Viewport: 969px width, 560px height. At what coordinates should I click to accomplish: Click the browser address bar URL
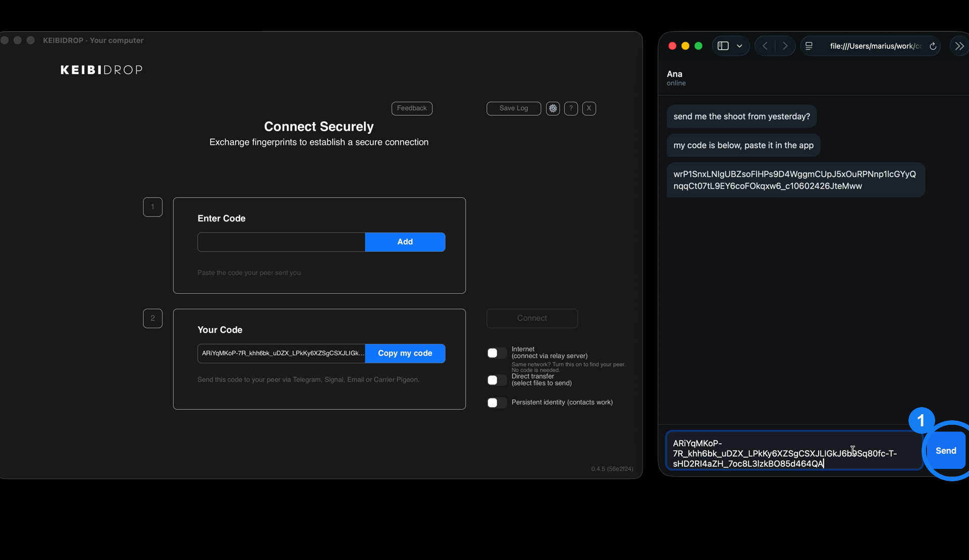pyautogui.click(x=876, y=46)
